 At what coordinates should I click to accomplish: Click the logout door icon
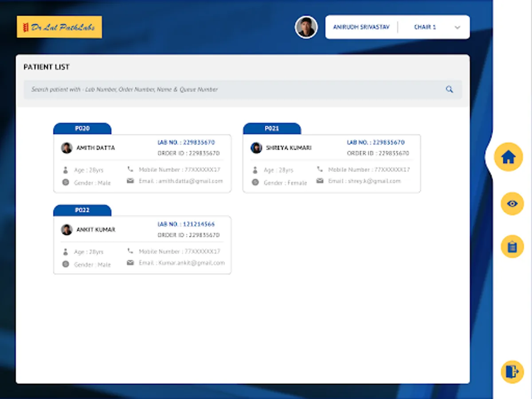(x=512, y=372)
